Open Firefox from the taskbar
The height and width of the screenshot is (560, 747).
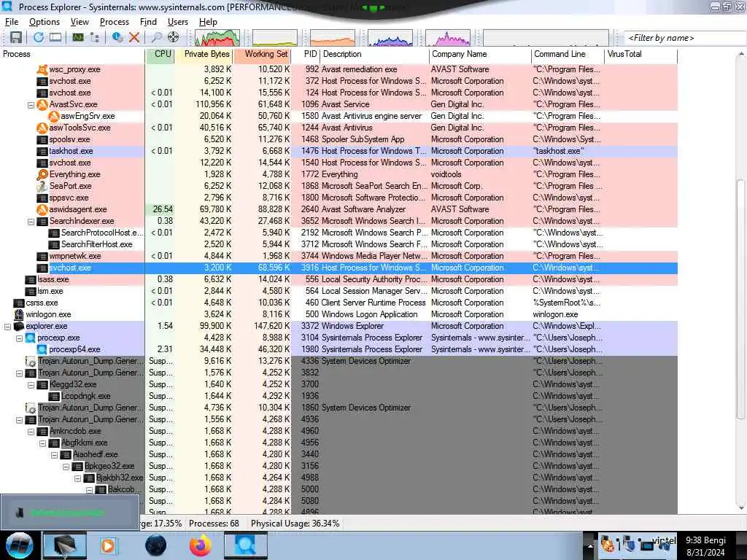[x=201, y=545]
